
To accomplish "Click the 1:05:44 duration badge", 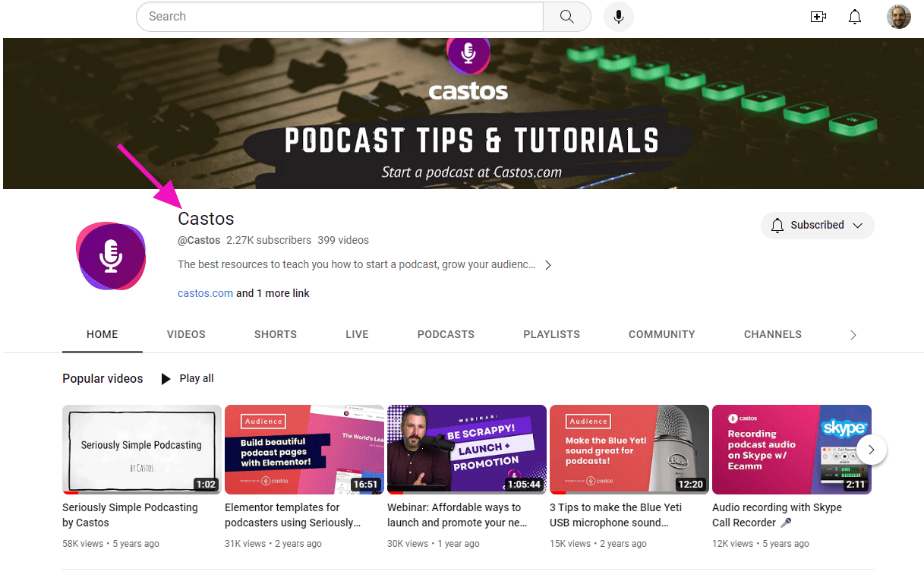I will click(x=525, y=484).
